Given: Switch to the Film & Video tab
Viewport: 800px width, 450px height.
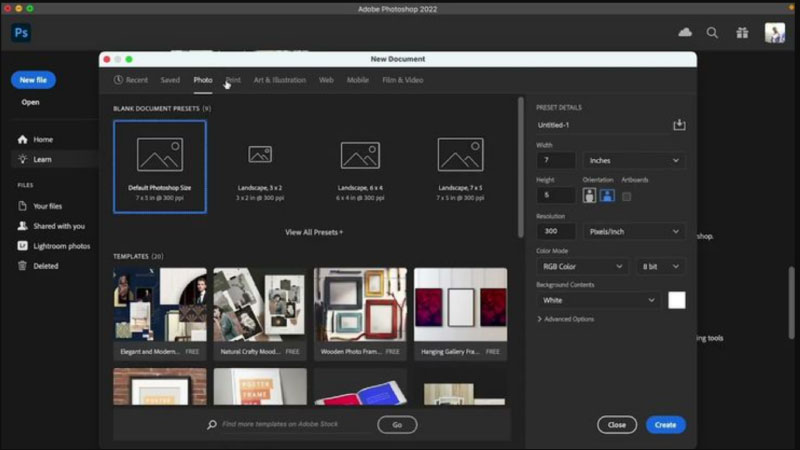Looking at the screenshot, I should pos(403,80).
